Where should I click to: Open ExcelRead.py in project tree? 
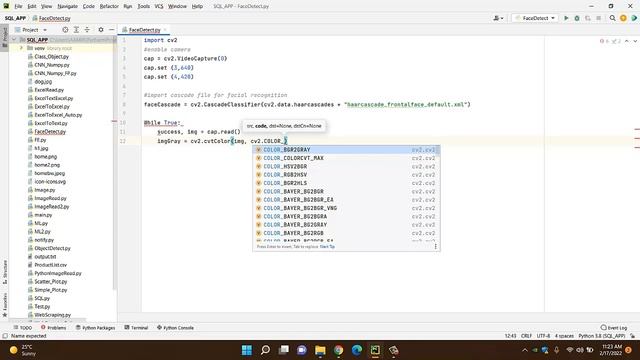click(x=49, y=90)
